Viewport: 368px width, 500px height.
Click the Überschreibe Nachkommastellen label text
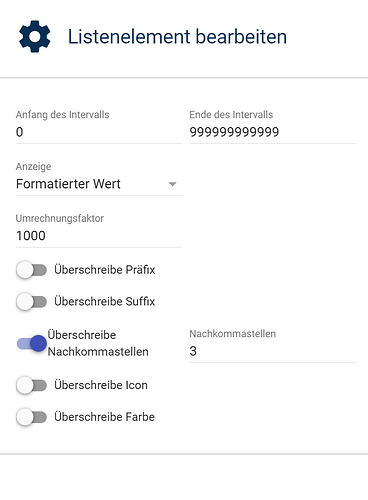coord(98,343)
